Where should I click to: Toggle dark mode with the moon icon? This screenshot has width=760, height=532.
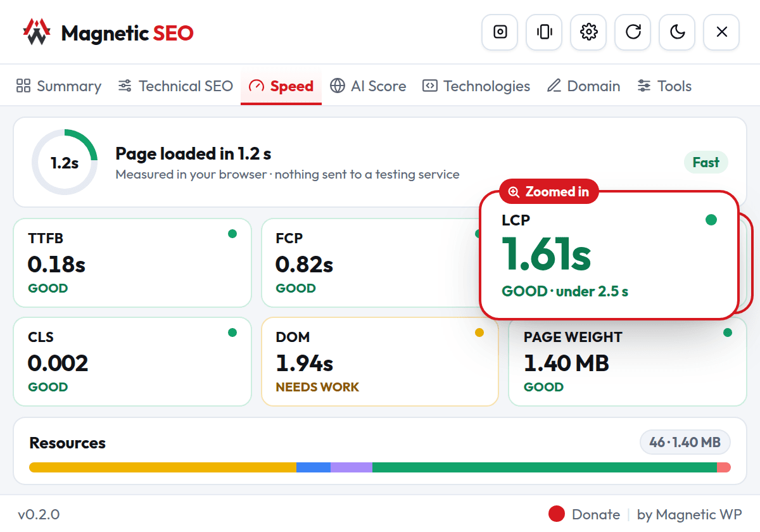tap(678, 32)
